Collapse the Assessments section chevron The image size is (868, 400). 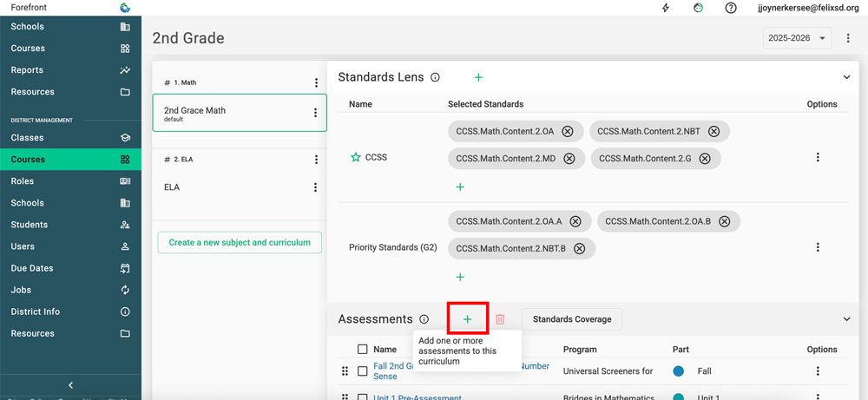point(846,319)
